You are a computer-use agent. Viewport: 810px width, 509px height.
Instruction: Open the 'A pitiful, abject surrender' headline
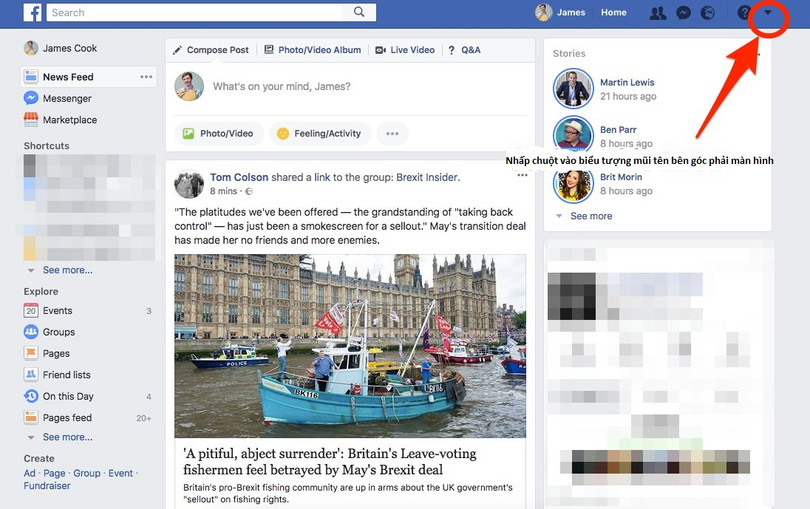click(330, 461)
